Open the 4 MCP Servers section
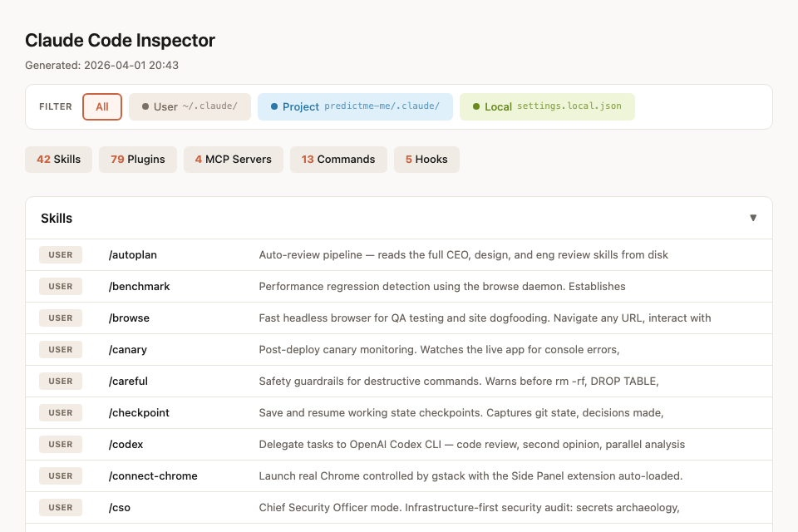The width and height of the screenshot is (798, 532). click(233, 159)
